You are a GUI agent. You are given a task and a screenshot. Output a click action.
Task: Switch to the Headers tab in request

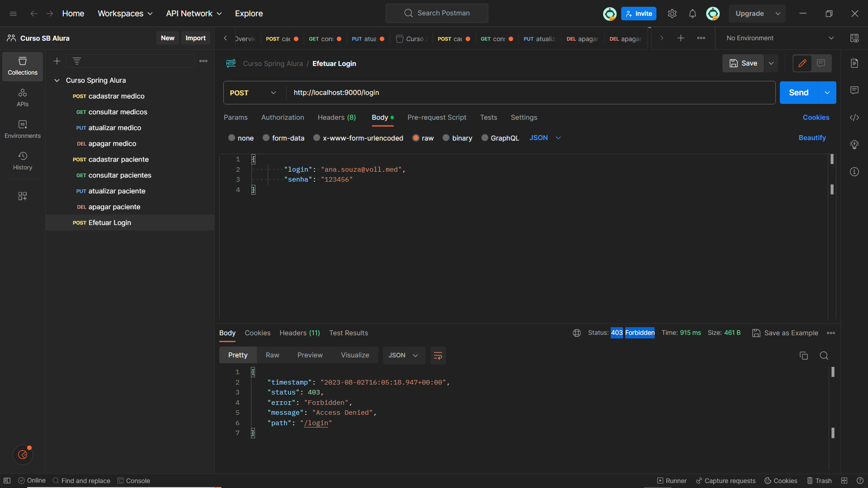coord(337,117)
